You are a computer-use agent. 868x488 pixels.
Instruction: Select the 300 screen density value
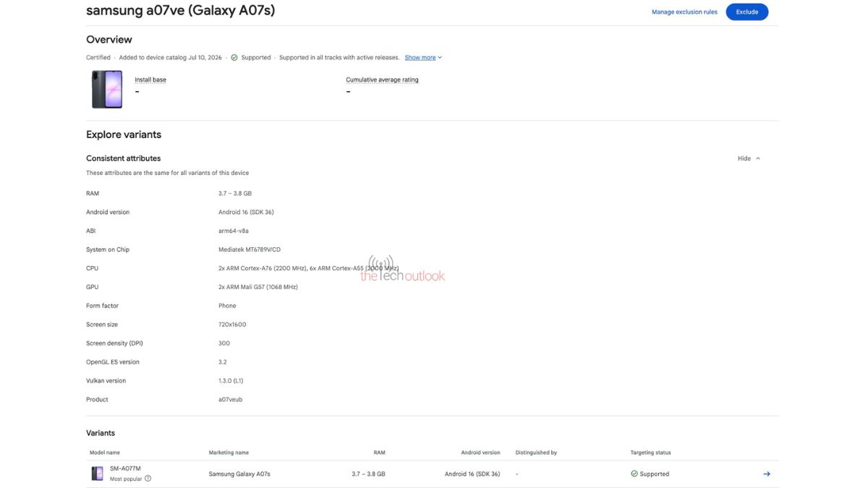point(224,343)
